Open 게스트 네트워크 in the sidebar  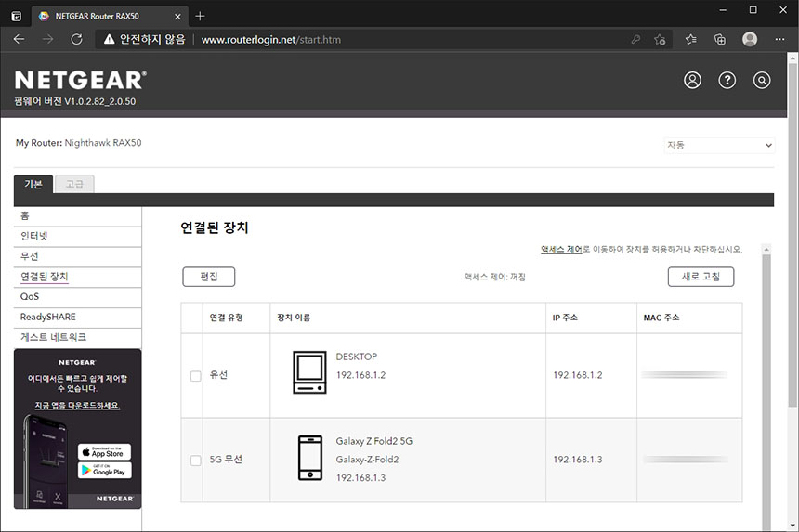tap(77, 337)
